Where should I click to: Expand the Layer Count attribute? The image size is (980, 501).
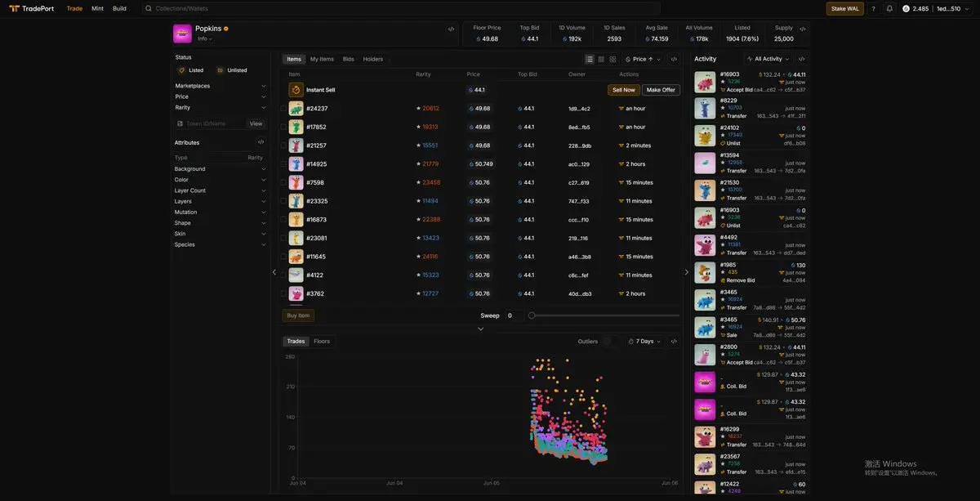click(x=220, y=190)
